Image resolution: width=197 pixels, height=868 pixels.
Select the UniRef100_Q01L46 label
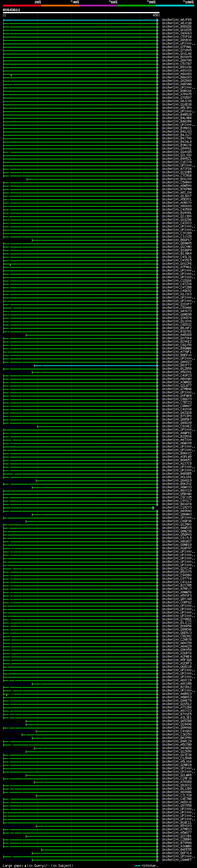click(x=177, y=54)
